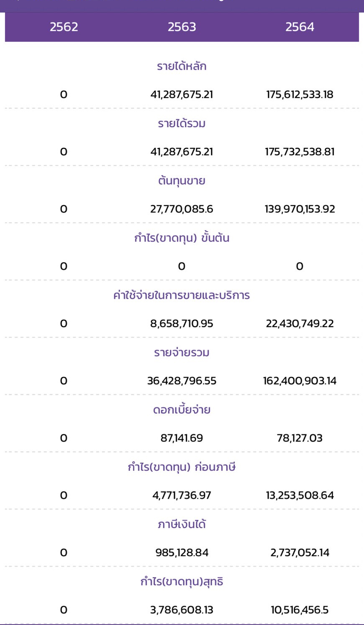Click the กำไร(ขาดทุน) ขั้นต้น row label
Viewport: 364px width, 625px height.
(x=182, y=238)
